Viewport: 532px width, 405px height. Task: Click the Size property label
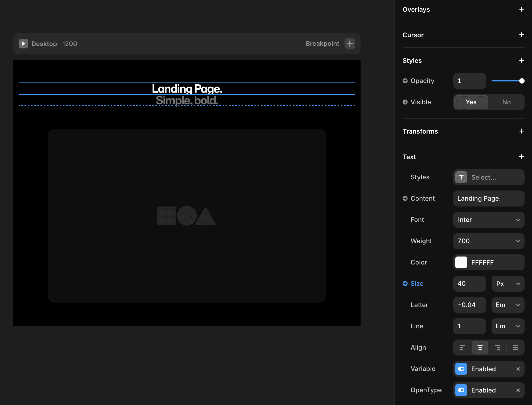(x=417, y=284)
